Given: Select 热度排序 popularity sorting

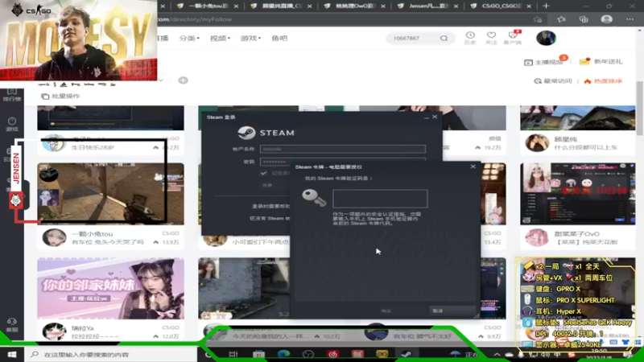Looking at the screenshot, I should [603, 81].
